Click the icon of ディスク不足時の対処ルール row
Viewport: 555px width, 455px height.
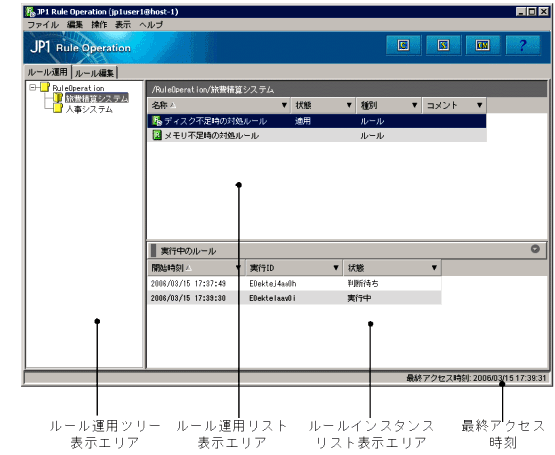(x=157, y=121)
